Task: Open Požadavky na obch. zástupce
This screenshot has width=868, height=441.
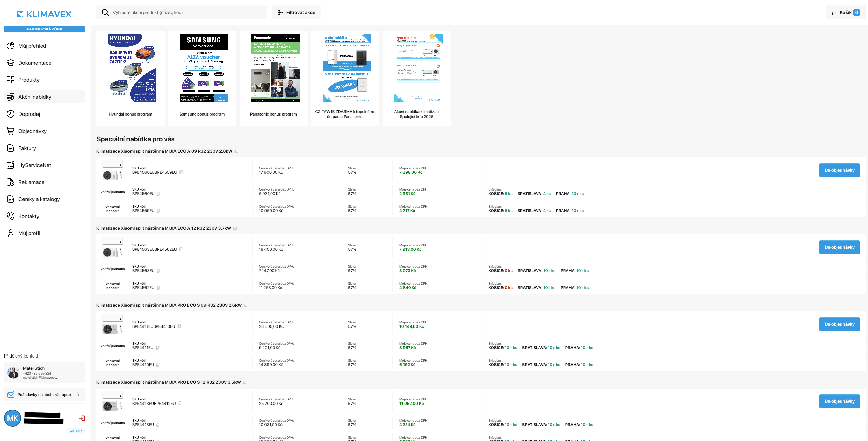Action: coord(45,395)
